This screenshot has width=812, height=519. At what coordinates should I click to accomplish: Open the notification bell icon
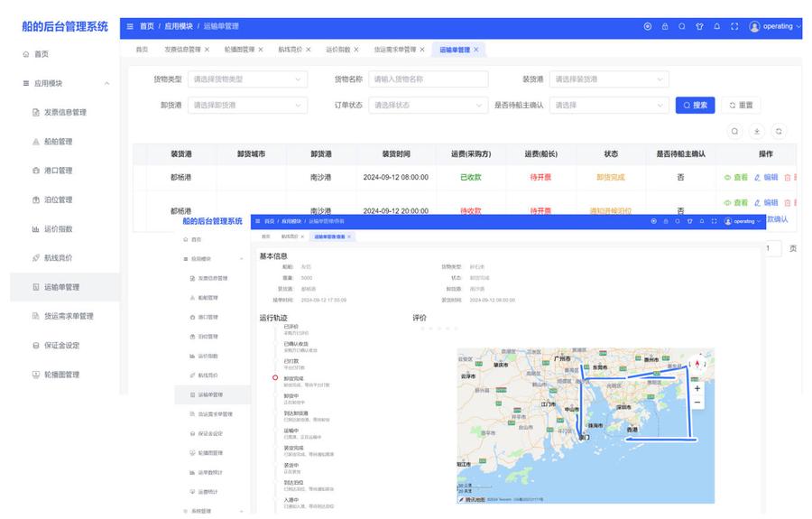coord(716,26)
